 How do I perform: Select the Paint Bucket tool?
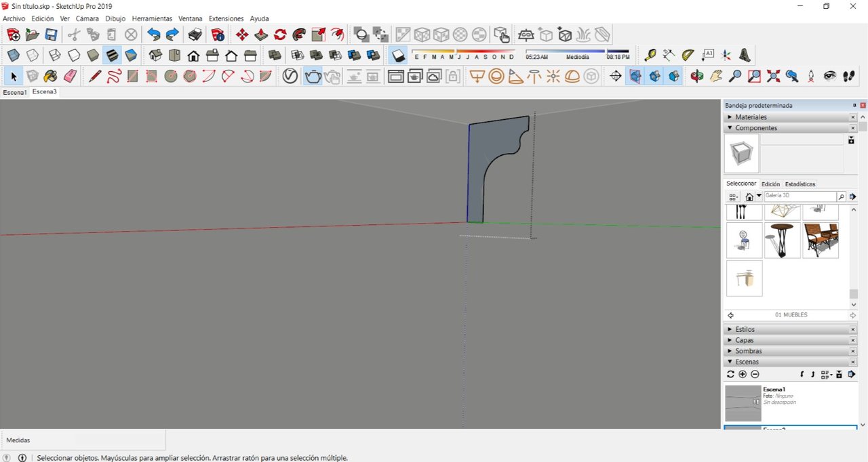pos(51,77)
